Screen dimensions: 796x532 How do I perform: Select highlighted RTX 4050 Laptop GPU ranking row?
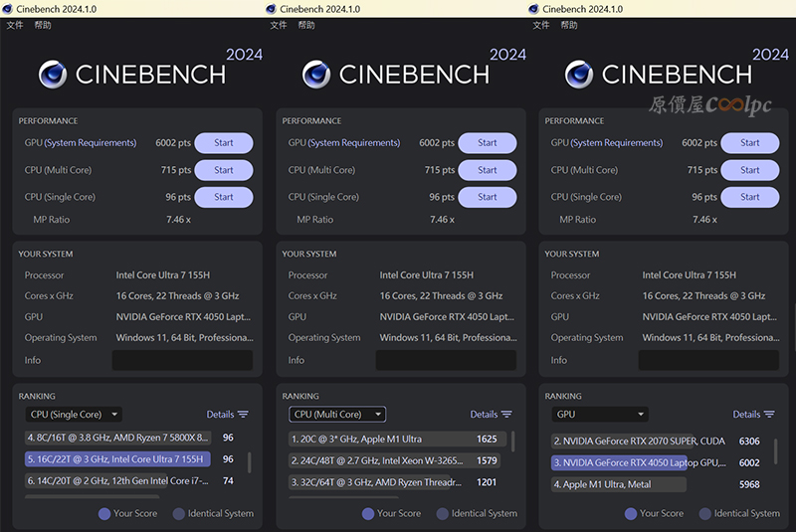[x=657, y=462]
